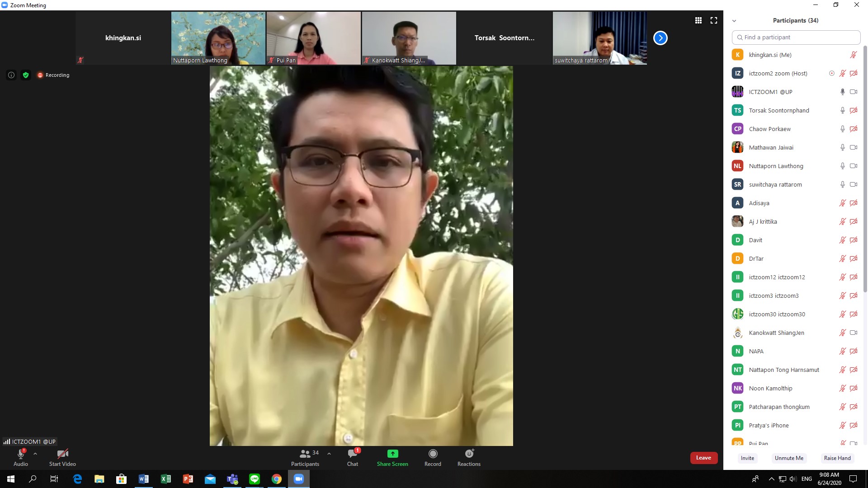868x488 pixels.
Task: Toggle Start Video button
Action: coord(62,457)
